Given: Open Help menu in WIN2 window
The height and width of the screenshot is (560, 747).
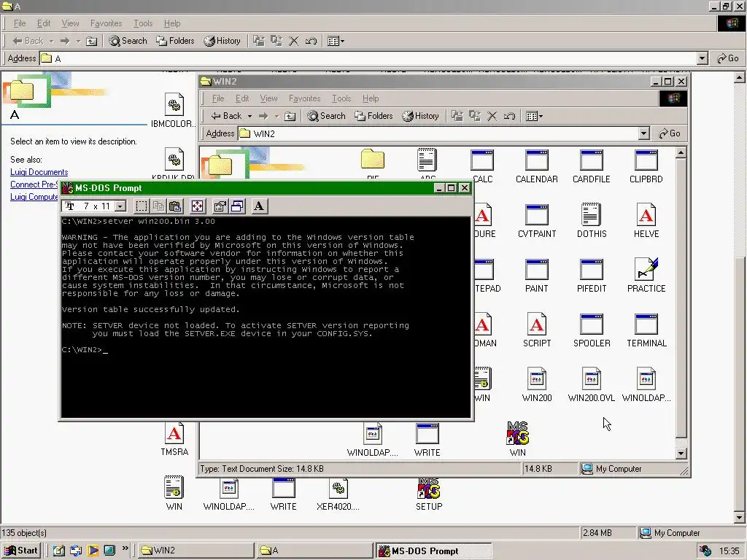Looking at the screenshot, I should click(370, 98).
